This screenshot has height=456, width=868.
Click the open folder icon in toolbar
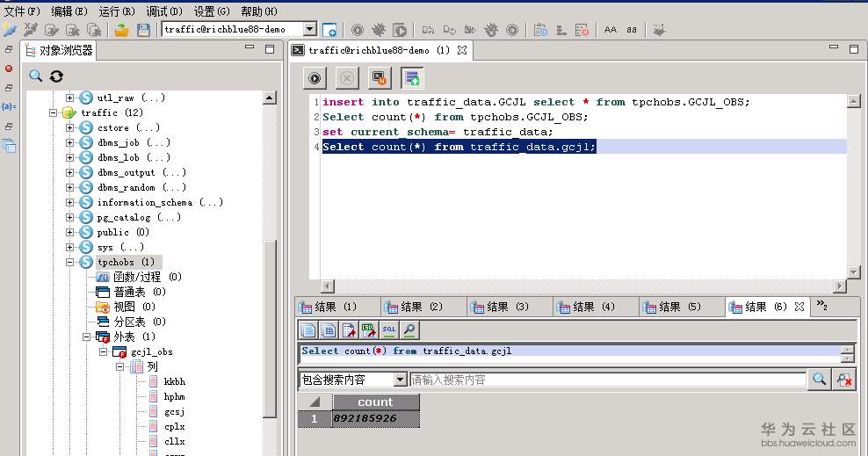pos(122,30)
